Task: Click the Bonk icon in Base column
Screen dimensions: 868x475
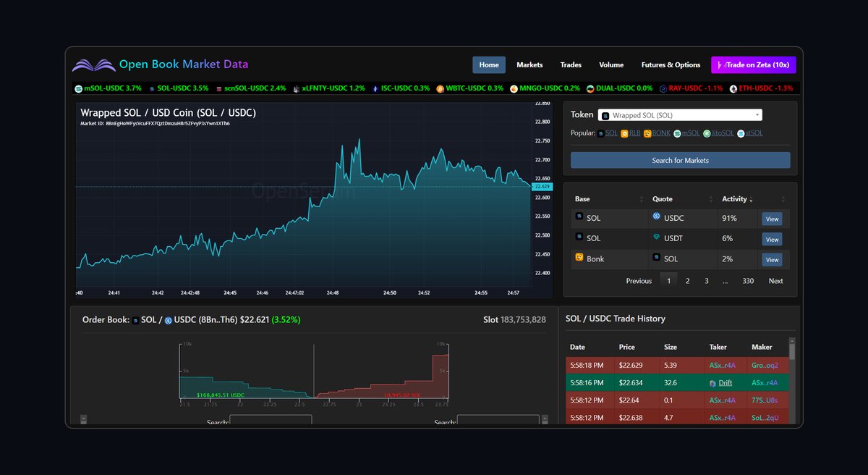Action: pos(579,257)
